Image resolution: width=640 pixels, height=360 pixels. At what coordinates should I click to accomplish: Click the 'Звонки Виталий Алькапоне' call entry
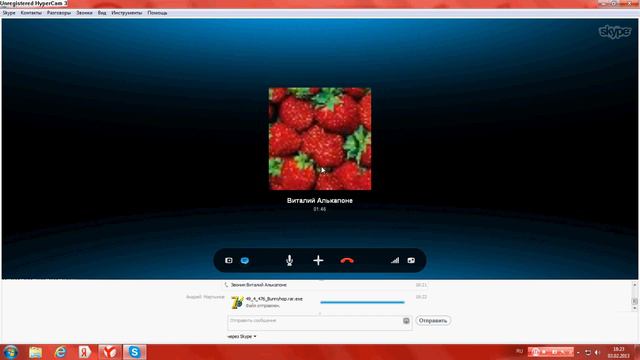(x=259, y=285)
